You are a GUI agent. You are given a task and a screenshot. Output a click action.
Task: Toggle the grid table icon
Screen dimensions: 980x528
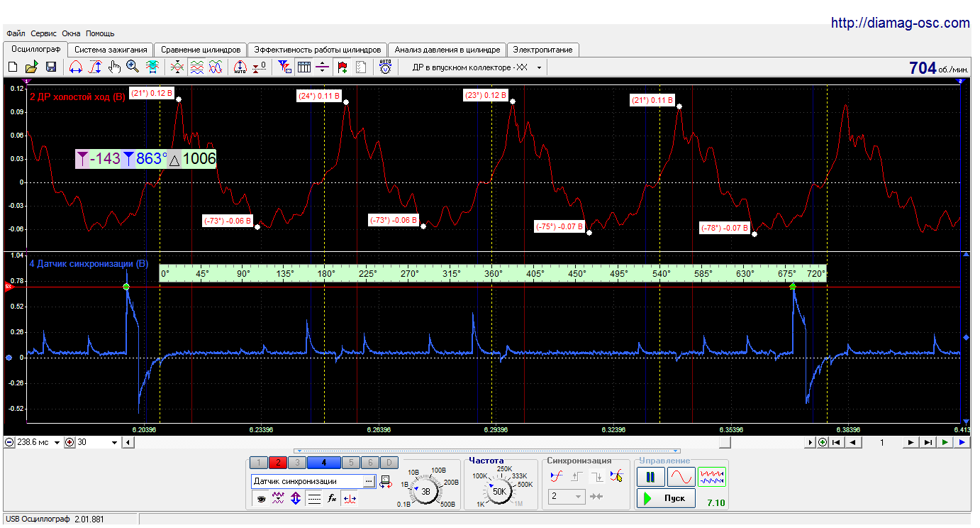304,67
